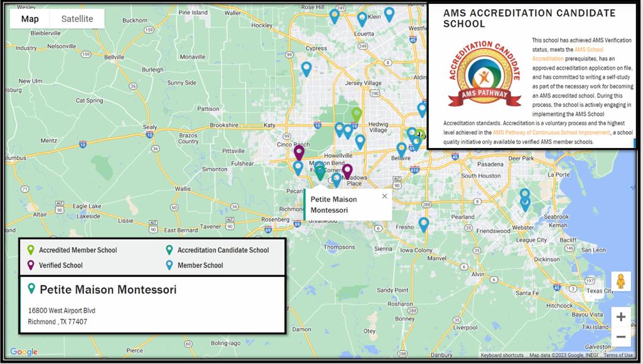Image resolution: width=643 pixels, height=364 pixels.
Task: Switch to the Satellite view tab
Action: click(x=77, y=19)
